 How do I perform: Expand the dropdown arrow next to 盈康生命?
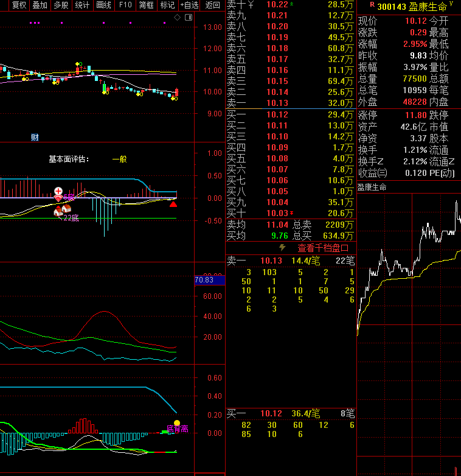pos(451,5)
